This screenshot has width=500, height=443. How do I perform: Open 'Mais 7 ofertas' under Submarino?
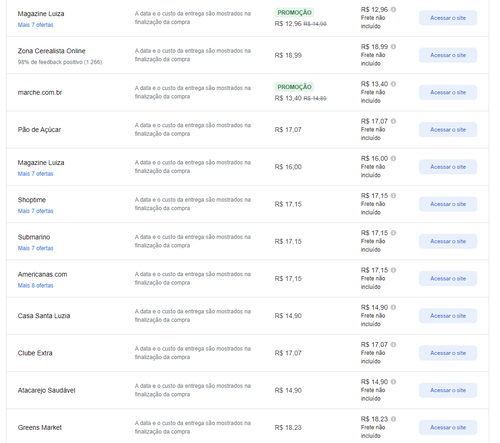coord(35,248)
